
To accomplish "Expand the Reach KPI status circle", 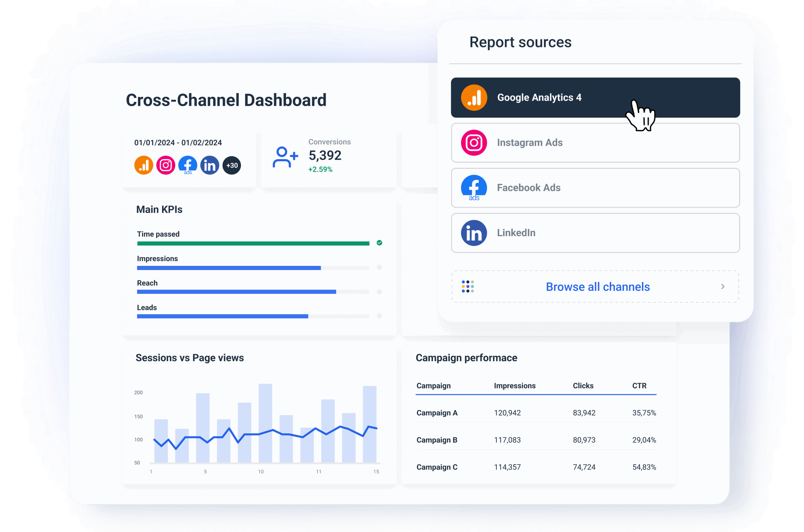I will 378,292.
